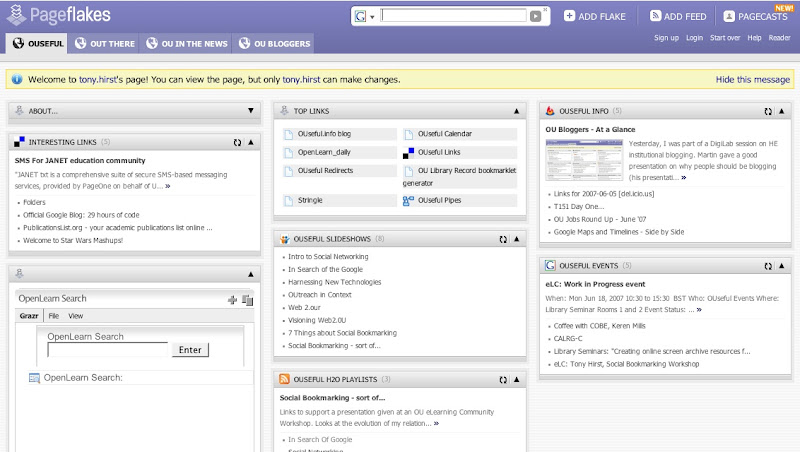Open Add Feed via the RSS icon
The width and height of the screenshot is (800, 452).
656,16
